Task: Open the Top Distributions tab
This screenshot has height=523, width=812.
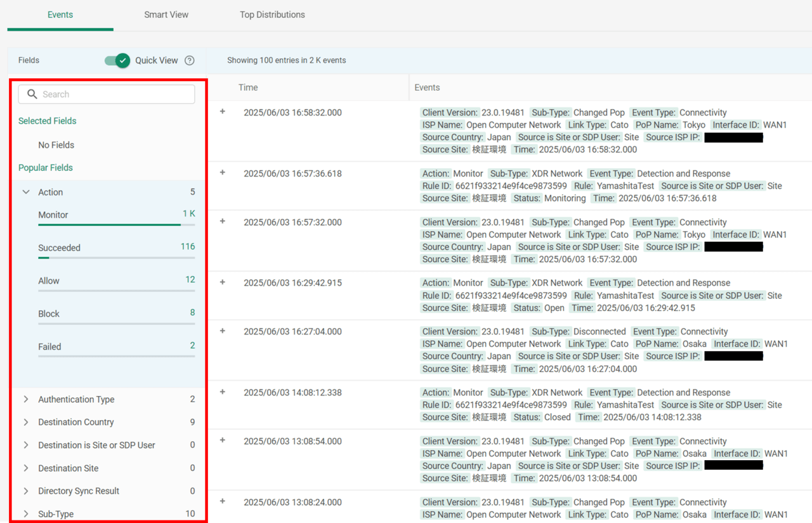Action: (272, 15)
